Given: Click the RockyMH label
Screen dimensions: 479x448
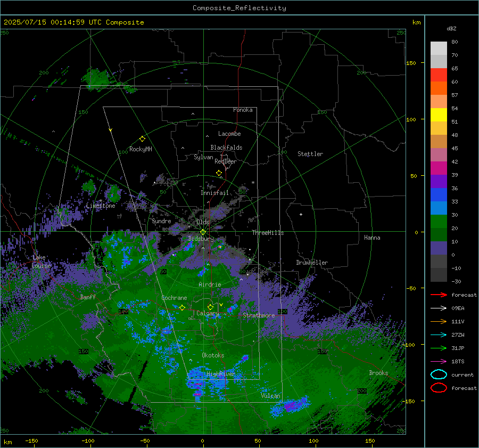Looking at the screenshot, I should pos(141,149).
